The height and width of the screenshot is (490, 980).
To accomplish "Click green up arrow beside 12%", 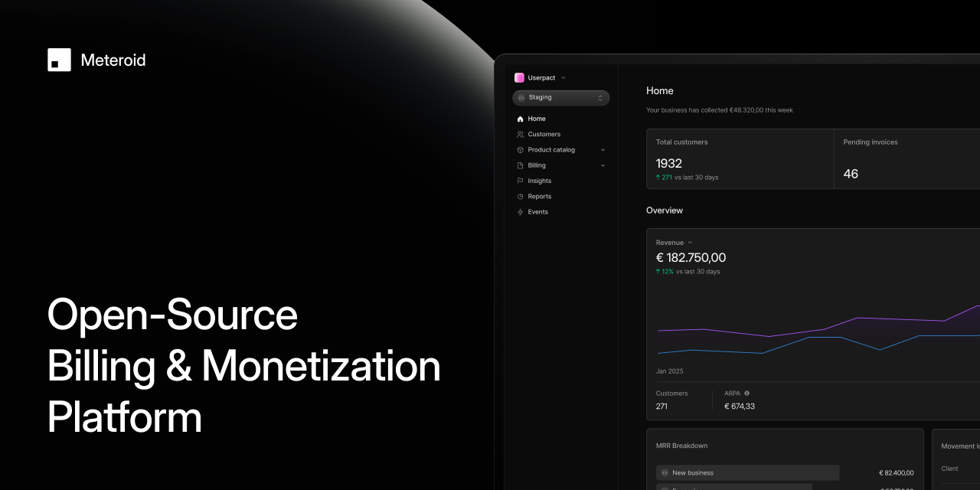I will click(x=658, y=271).
